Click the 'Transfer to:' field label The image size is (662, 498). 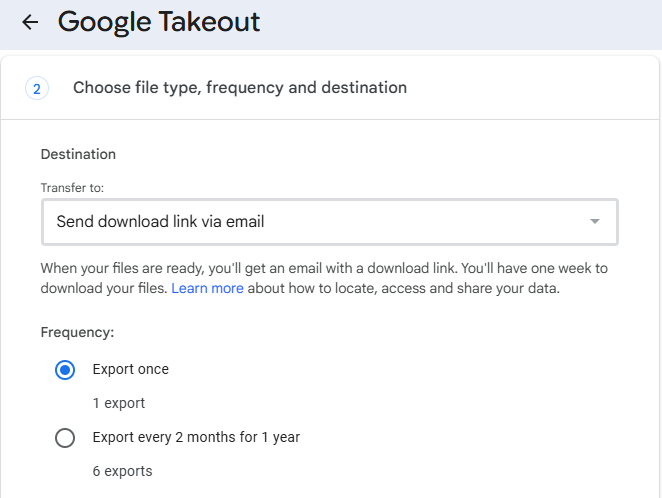pyautogui.click(x=72, y=188)
